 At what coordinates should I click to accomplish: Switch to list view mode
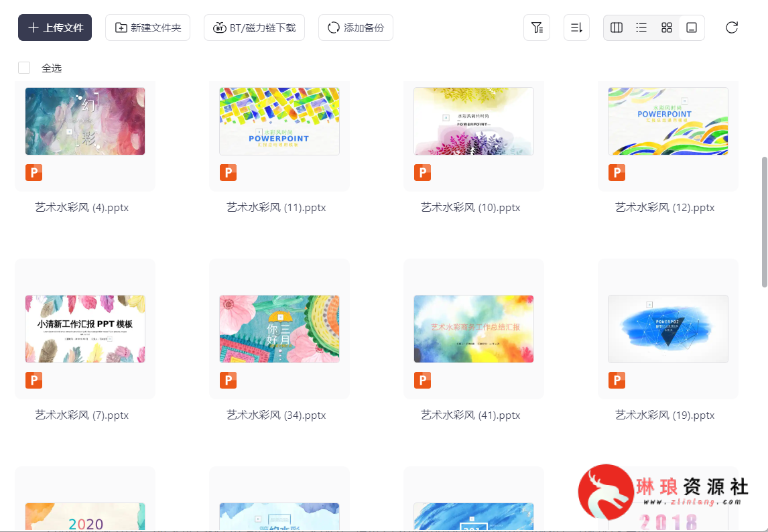641,27
